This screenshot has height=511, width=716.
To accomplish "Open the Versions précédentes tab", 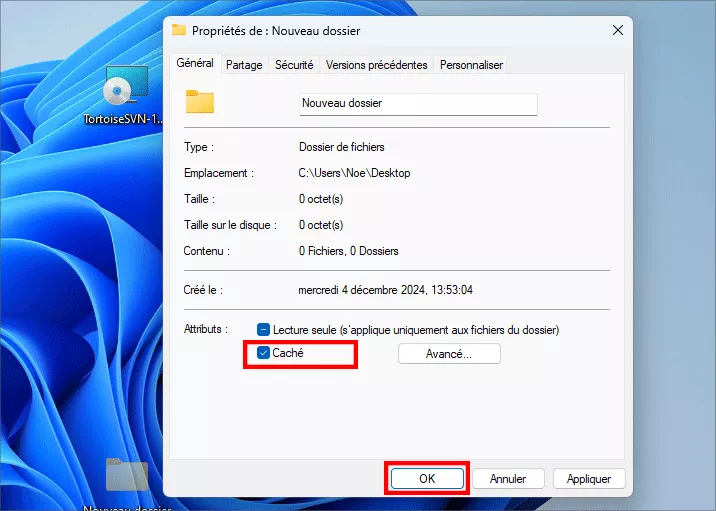I will click(376, 65).
